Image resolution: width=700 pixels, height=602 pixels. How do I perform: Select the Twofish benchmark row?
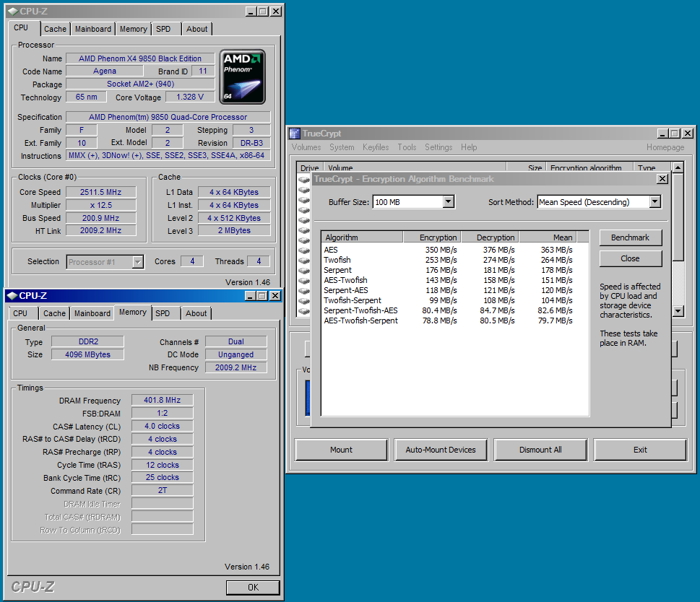448,260
